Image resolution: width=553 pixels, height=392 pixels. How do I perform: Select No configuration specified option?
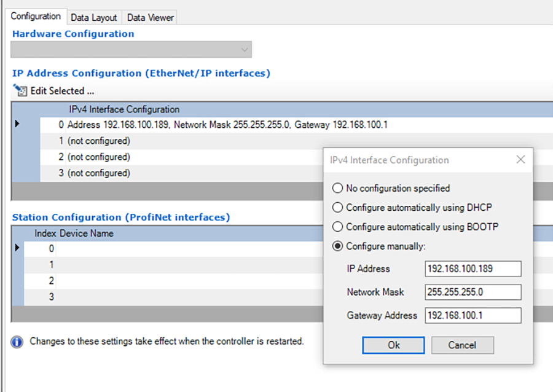click(337, 188)
